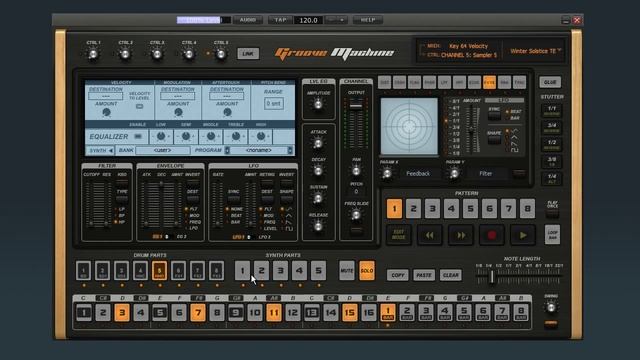Viewport: 640px width, 360px height.
Task: Toggle the Glue button
Action: point(550,82)
